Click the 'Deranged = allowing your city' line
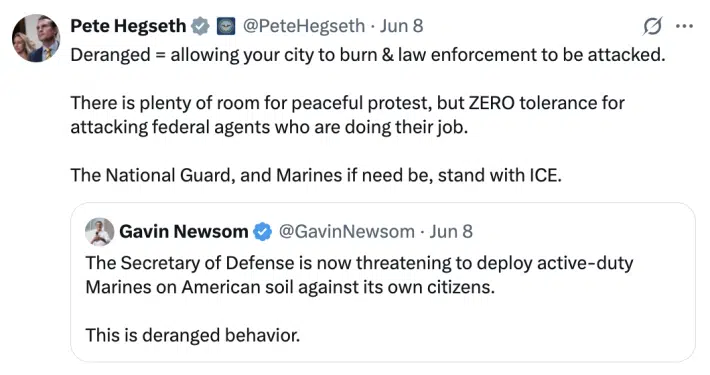The width and height of the screenshot is (710, 375). [368, 55]
